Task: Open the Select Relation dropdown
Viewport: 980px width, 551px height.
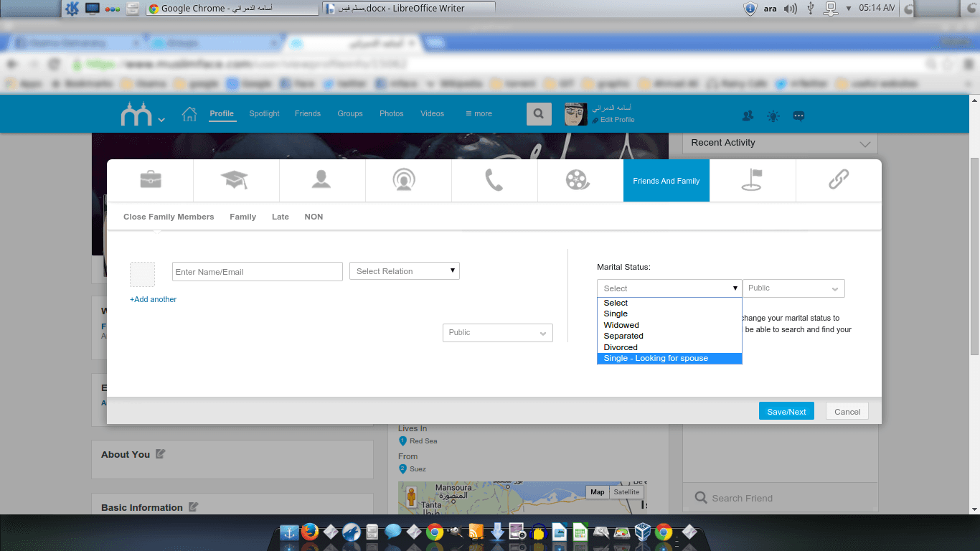Action: pyautogui.click(x=404, y=271)
